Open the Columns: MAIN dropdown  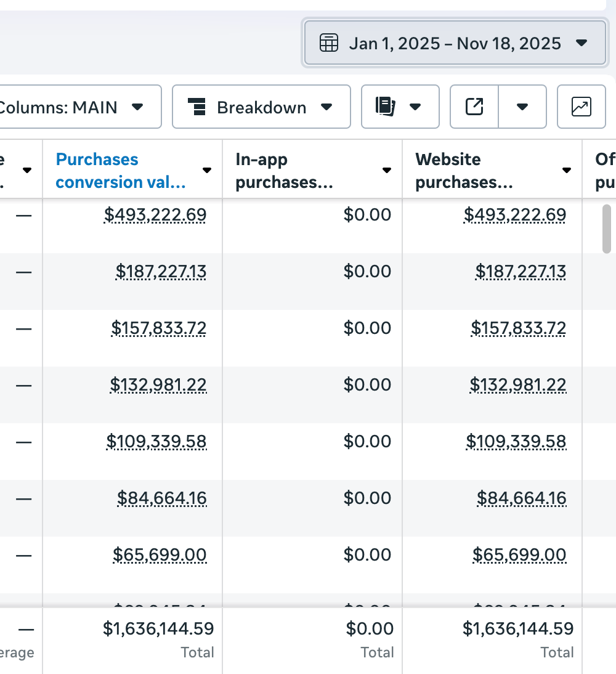pos(80,107)
